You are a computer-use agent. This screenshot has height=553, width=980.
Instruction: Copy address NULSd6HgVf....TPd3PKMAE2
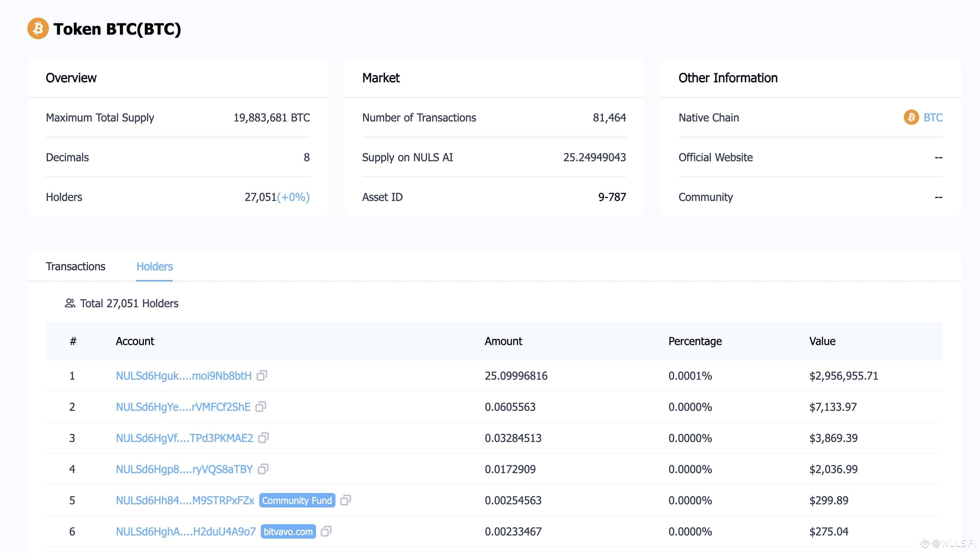(263, 438)
